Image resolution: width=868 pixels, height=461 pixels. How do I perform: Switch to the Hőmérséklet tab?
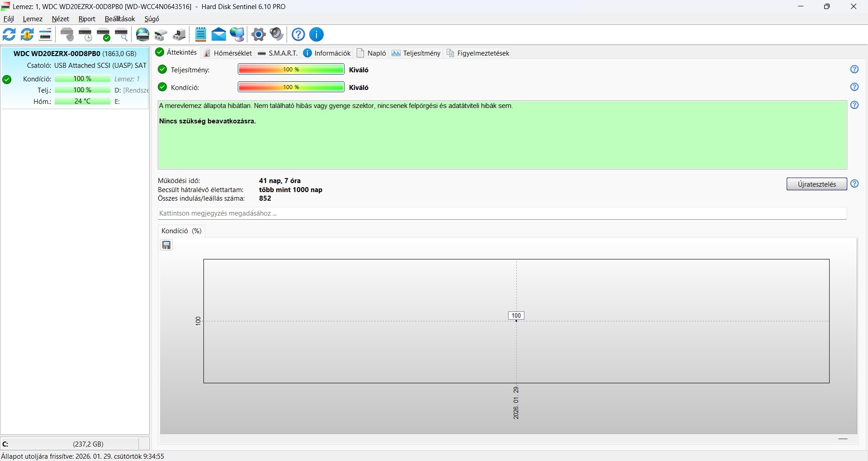[228, 53]
